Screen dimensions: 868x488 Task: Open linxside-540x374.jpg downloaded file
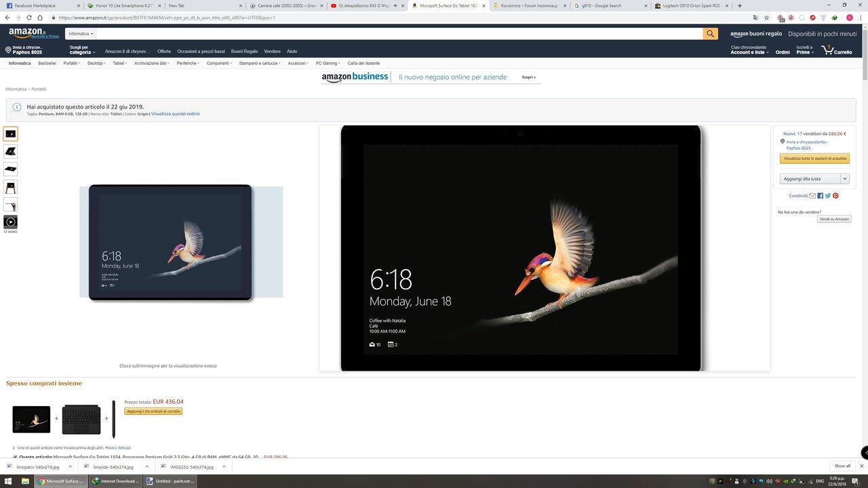coord(113,467)
